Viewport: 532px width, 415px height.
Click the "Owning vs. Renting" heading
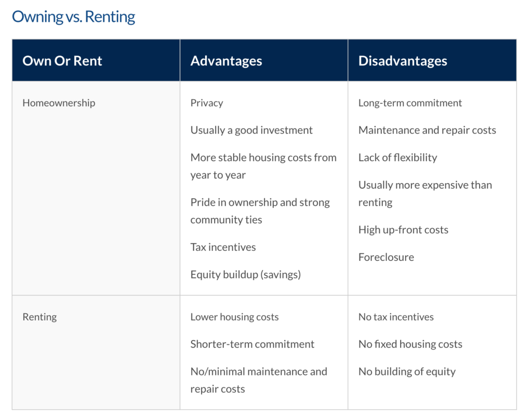tap(73, 17)
